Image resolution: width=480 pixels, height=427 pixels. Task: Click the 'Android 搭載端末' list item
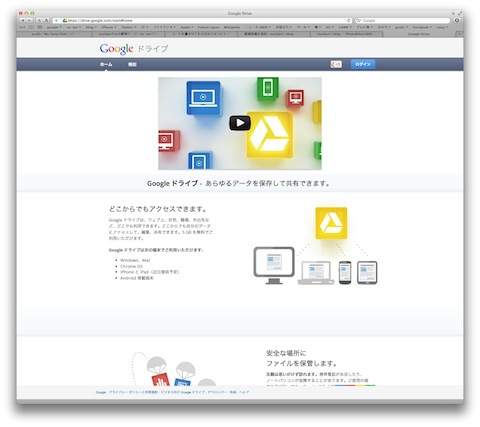137,278
